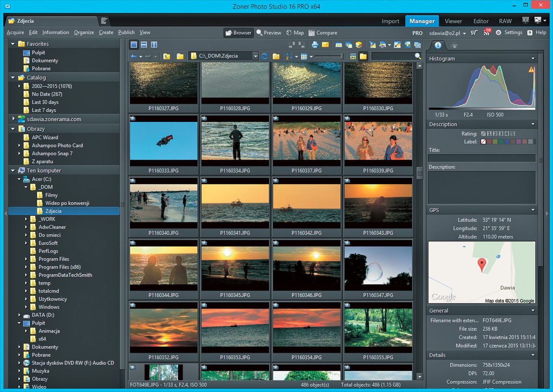The width and height of the screenshot is (553, 392).
Task: Open the Publish menu
Action: tap(126, 32)
